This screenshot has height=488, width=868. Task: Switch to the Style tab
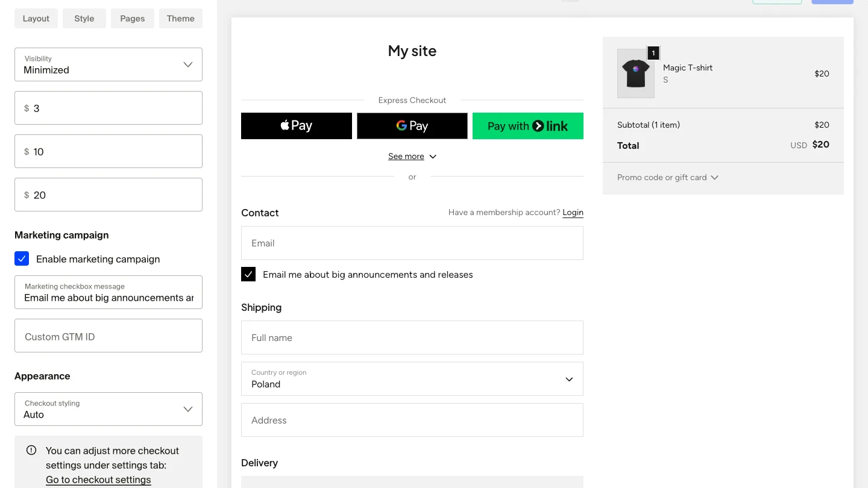coord(84,18)
